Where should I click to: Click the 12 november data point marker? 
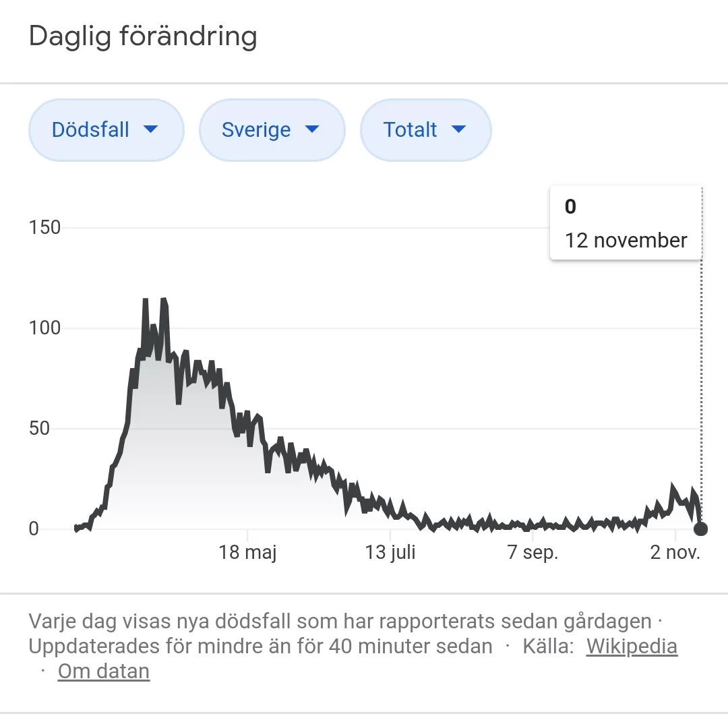tap(700, 529)
